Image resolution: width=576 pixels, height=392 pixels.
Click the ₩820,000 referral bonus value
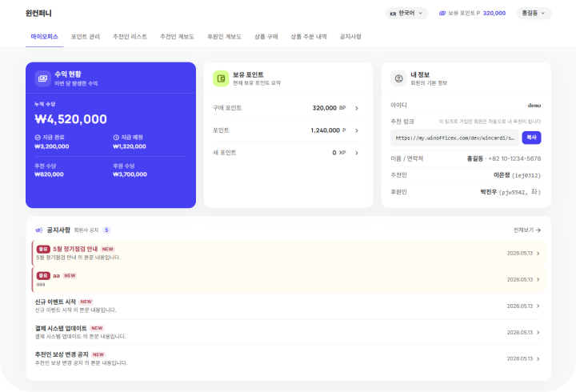(50, 174)
